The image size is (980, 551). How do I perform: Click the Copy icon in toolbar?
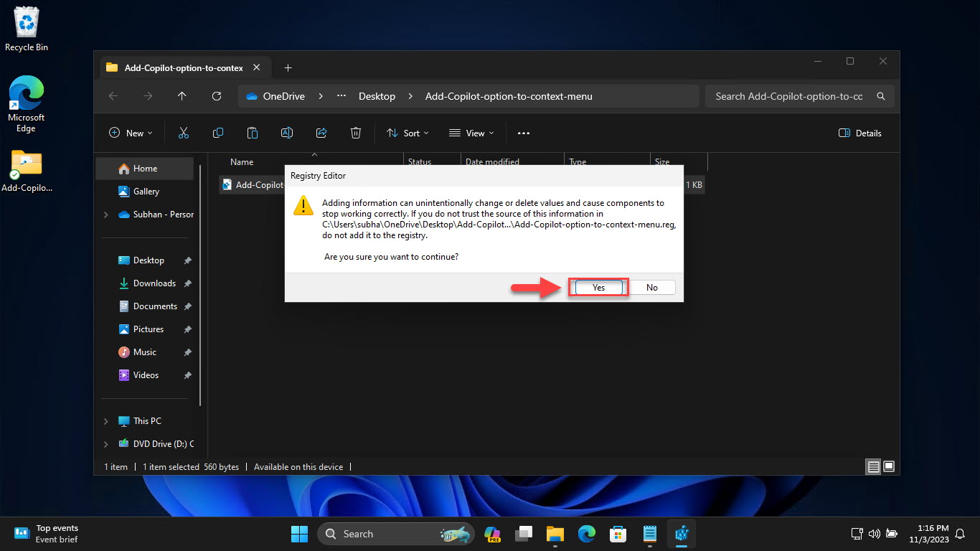click(x=218, y=133)
